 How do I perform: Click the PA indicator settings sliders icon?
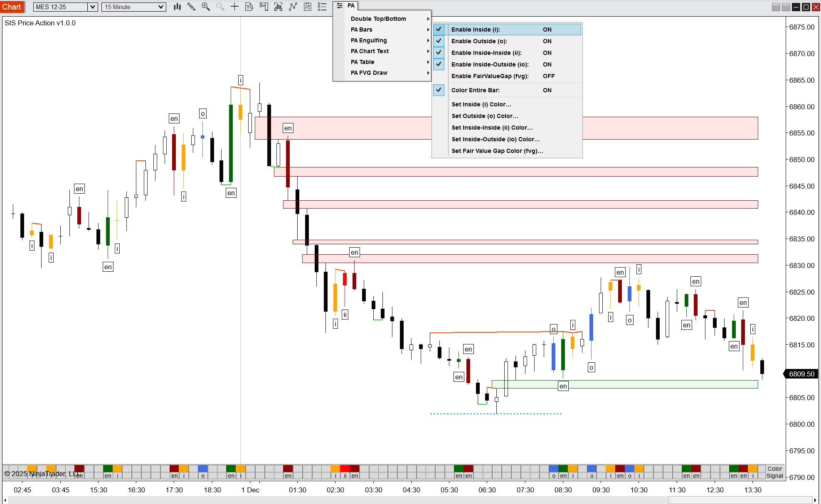click(x=339, y=6)
